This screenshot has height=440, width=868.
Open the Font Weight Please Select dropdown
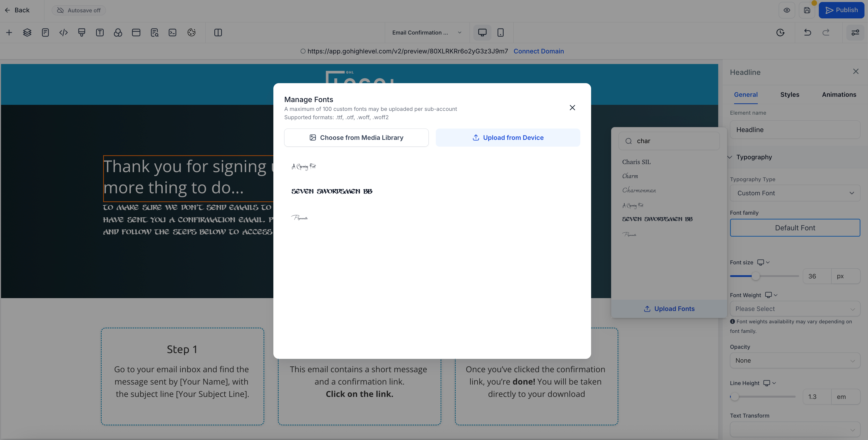coord(795,309)
